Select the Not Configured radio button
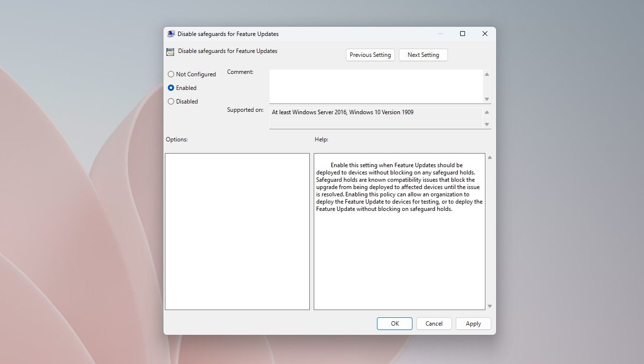This screenshot has height=364, width=644. 171,74
